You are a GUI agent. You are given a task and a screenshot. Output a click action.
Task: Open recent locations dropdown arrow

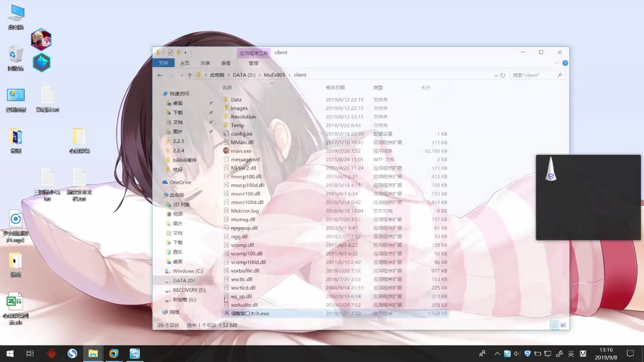(182, 75)
